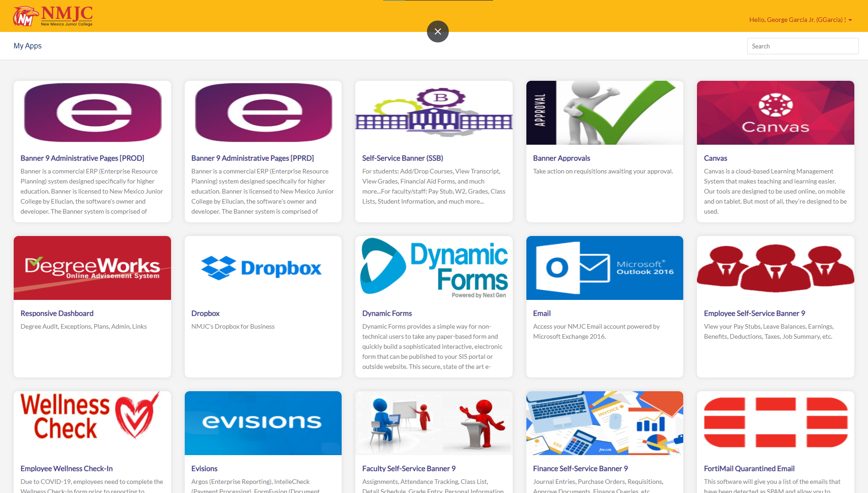Open the Banner 9 [PROD] Ellucian tile image

pyautogui.click(x=92, y=113)
